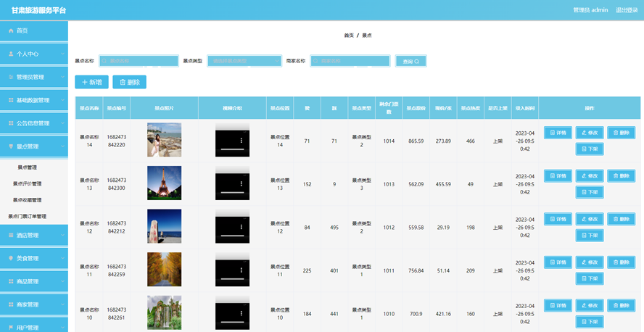Expand the 管理员管理 menu chevron
This screenshot has width=644, height=332.
click(x=62, y=77)
